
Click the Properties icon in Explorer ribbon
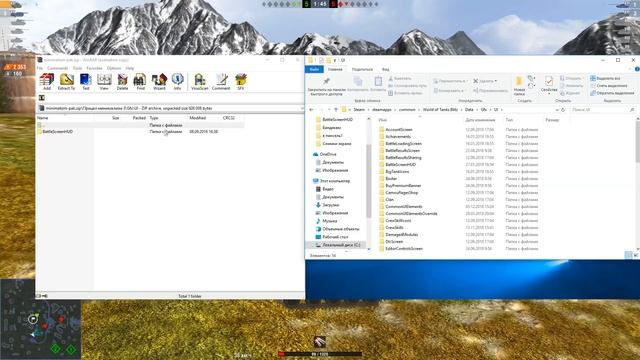[549, 81]
